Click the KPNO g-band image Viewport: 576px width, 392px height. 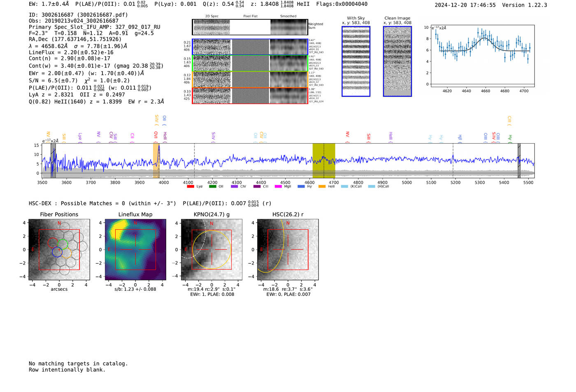click(x=211, y=250)
